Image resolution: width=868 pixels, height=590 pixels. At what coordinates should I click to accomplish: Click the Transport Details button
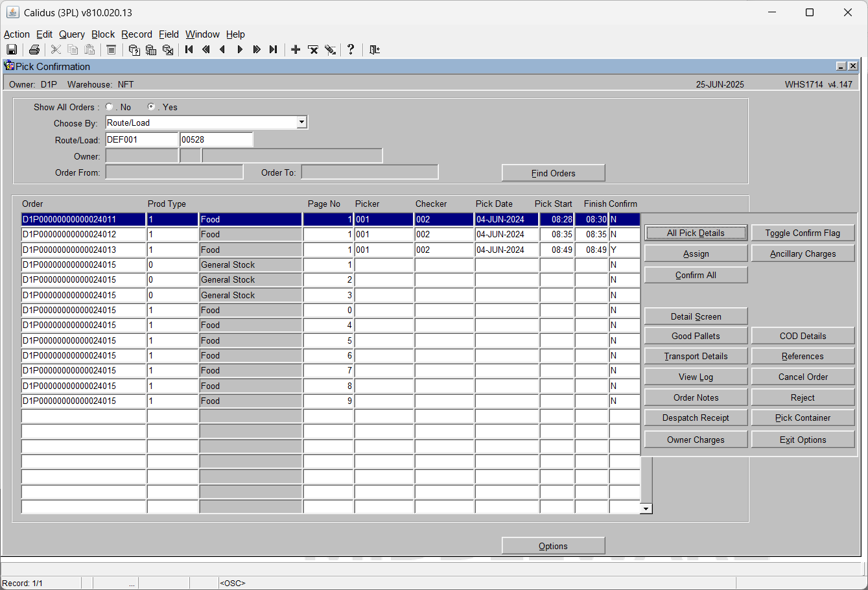(696, 356)
